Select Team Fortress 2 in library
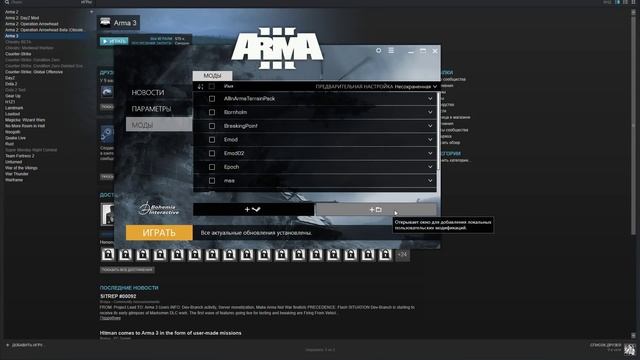This screenshot has width=640, height=360. click(20, 156)
